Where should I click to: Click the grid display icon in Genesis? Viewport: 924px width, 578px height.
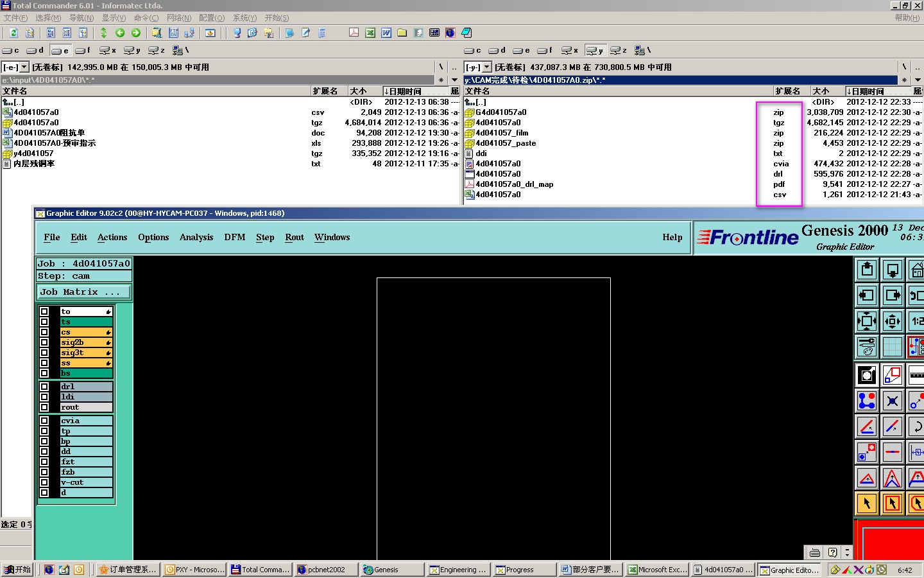(x=893, y=347)
